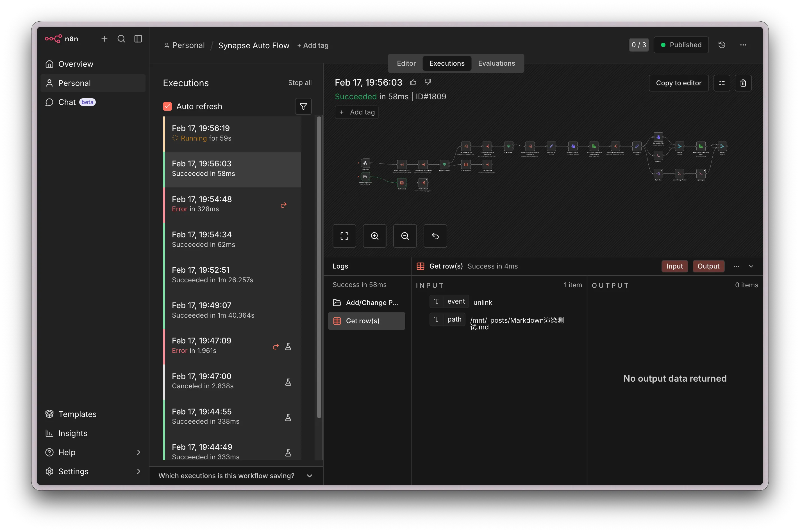
Task: Expand the Settings submenu arrow
Action: 138,471
